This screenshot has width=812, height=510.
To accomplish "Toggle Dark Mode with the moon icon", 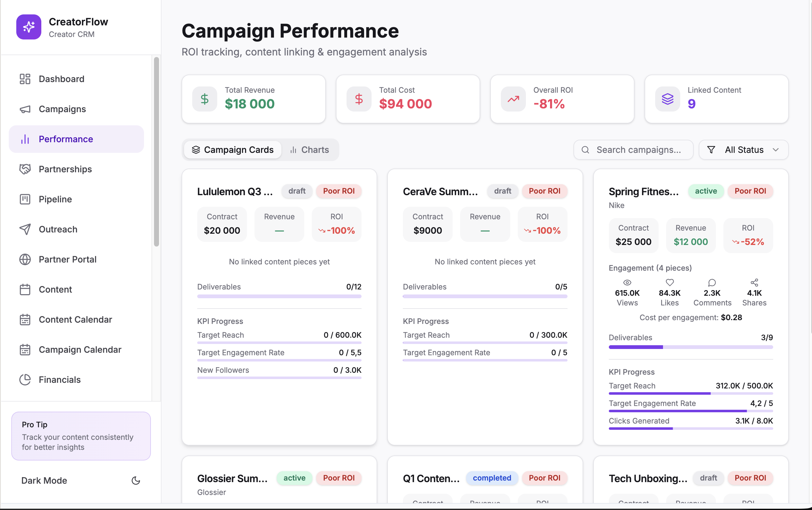I will coord(136,481).
